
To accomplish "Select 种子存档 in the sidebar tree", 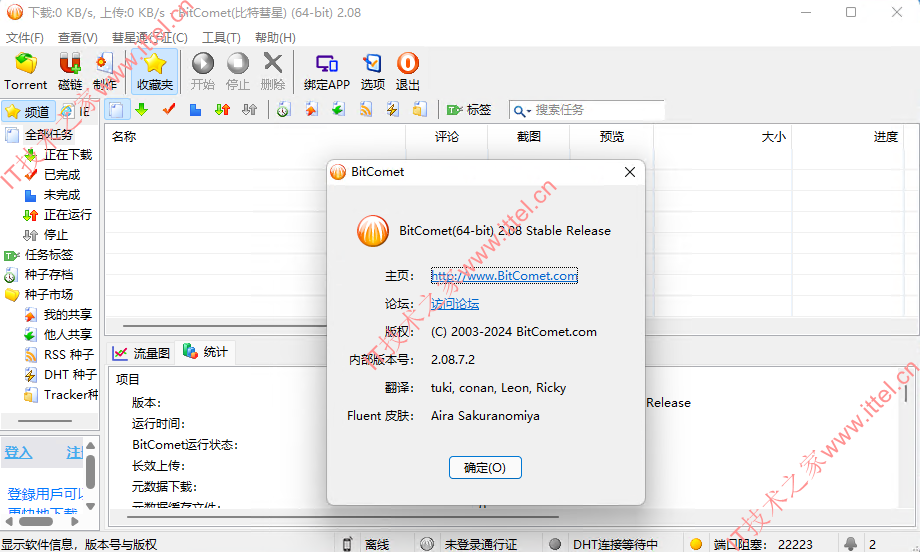I will tap(49, 275).
